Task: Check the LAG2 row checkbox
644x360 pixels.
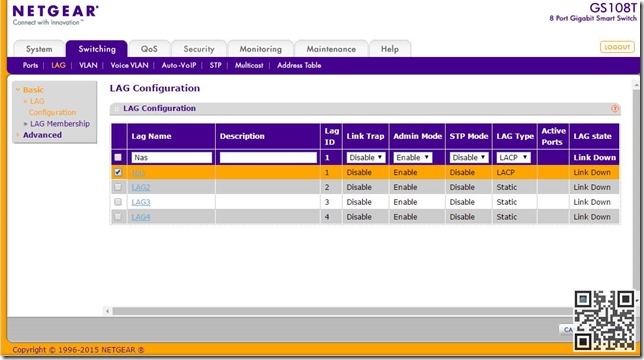Action: (118, 187)
